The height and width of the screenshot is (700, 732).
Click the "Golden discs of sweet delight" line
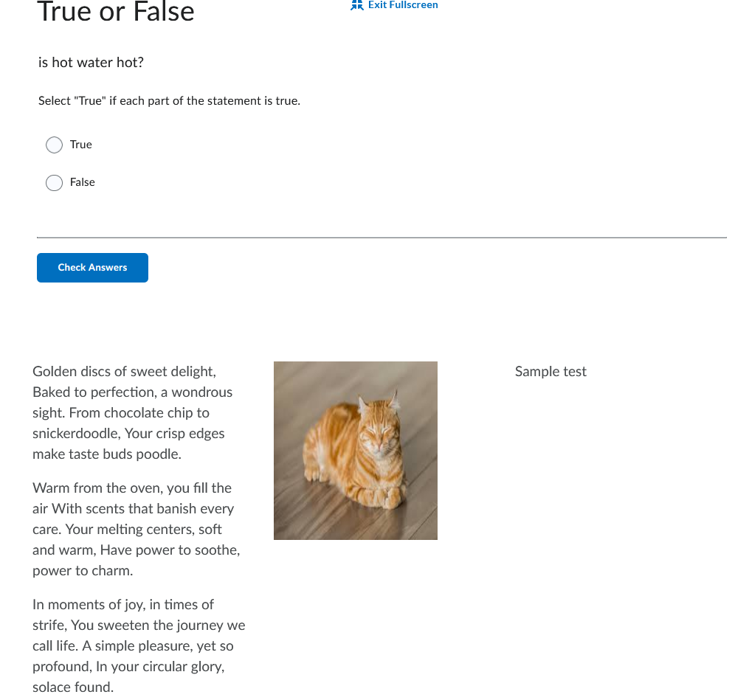click(124, 372)
